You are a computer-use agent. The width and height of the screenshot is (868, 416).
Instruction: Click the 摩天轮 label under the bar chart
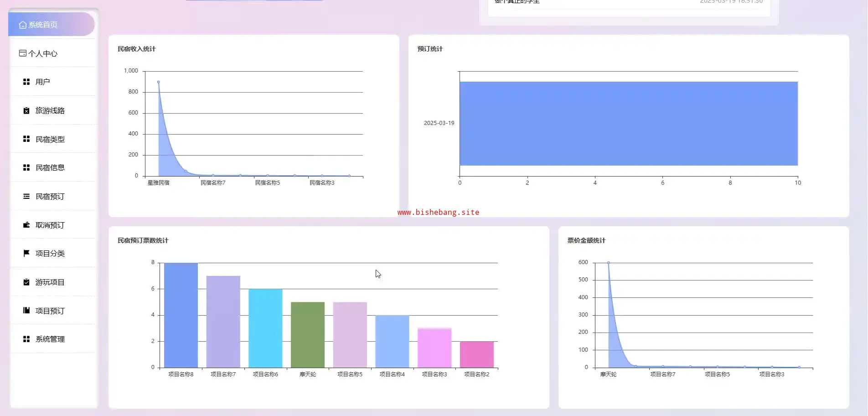pyautogui.click(x=308, y=374)
